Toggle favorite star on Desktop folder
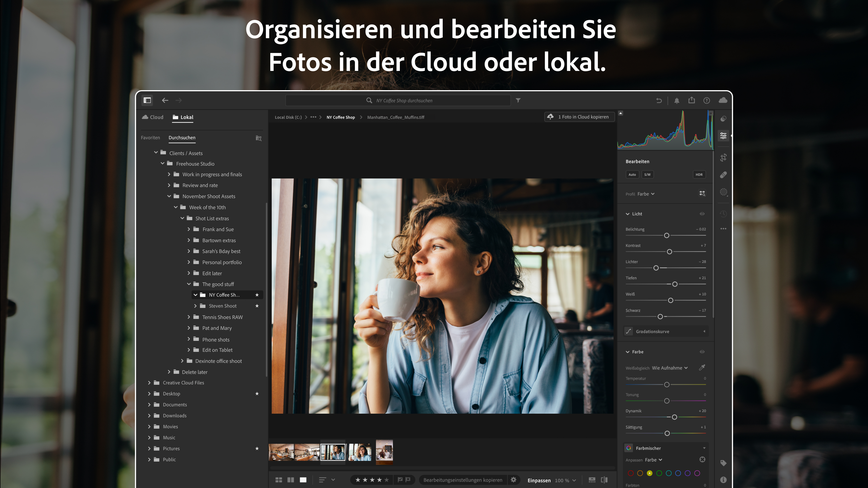This screenshot has width=868, height=488. tap(257, 394)
